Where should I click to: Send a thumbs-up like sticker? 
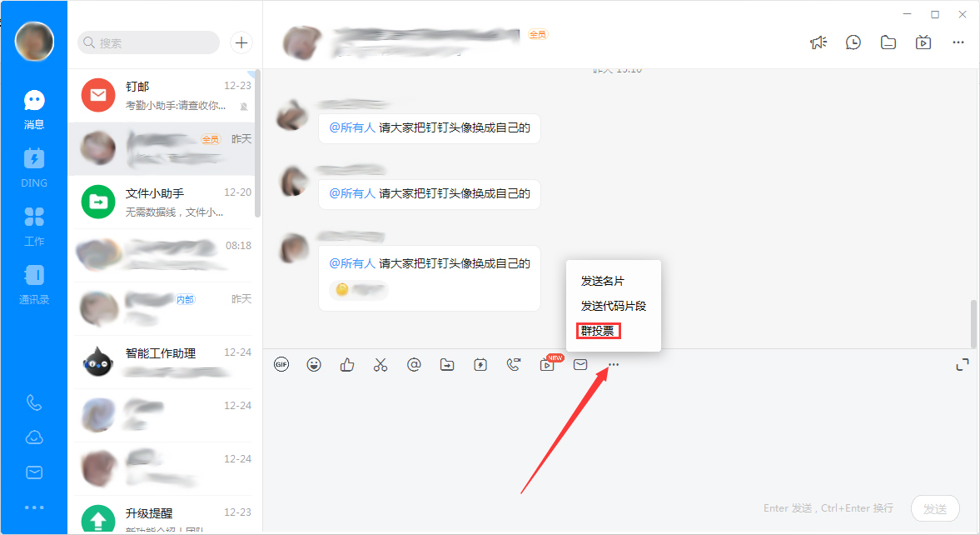click(x=347, y=364)
